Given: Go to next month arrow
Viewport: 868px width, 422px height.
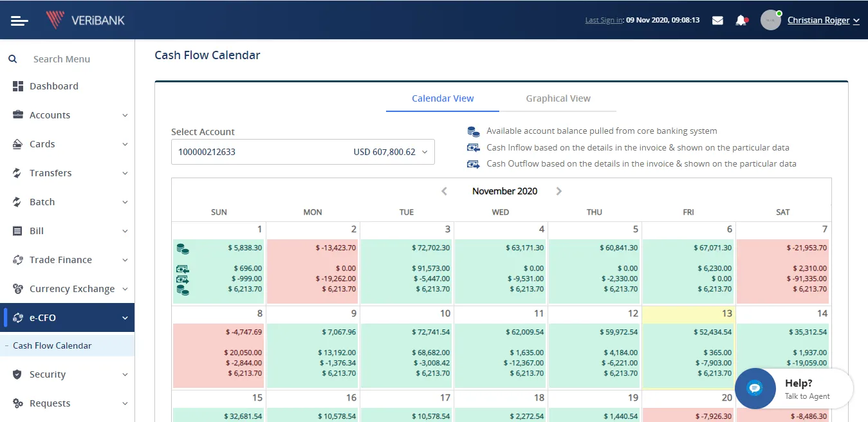Looking at the screenshot, I should pos(559,191).
